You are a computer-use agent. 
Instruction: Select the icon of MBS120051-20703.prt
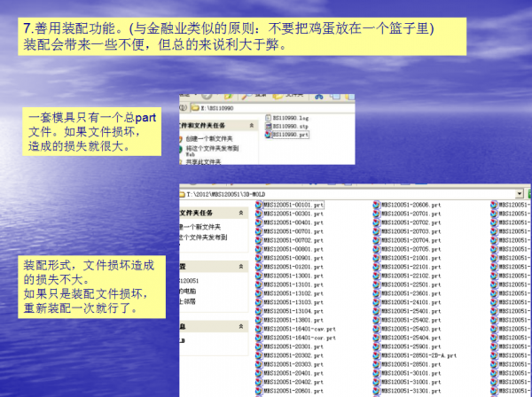click(x=376, y=231)
